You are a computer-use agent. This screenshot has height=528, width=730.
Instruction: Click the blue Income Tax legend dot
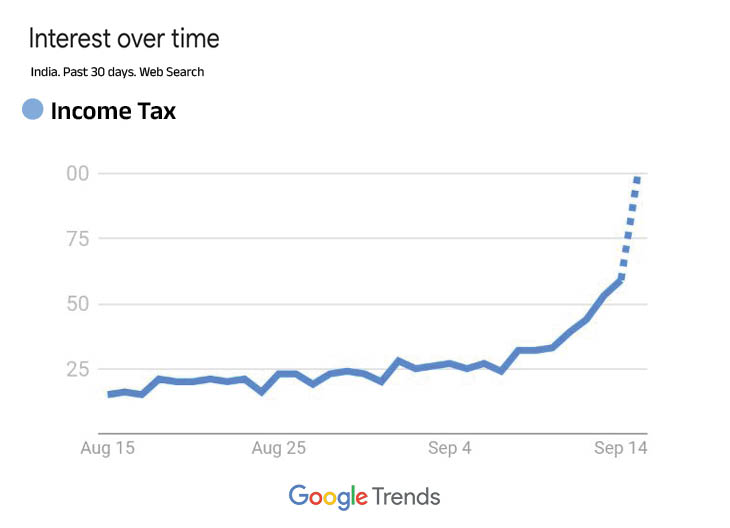click(x=34, y=111)
